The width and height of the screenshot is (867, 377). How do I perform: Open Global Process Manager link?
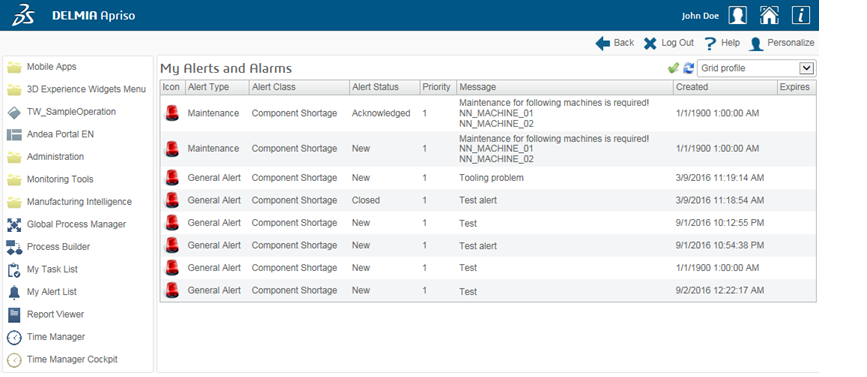click(x=76, y=224)
